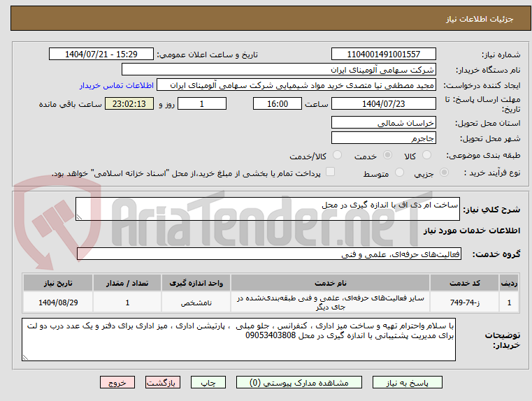Click the جزئیات اطلاعات نیاز header title
The height and width of the screenshot is (401, 532).
click(480, 19)
